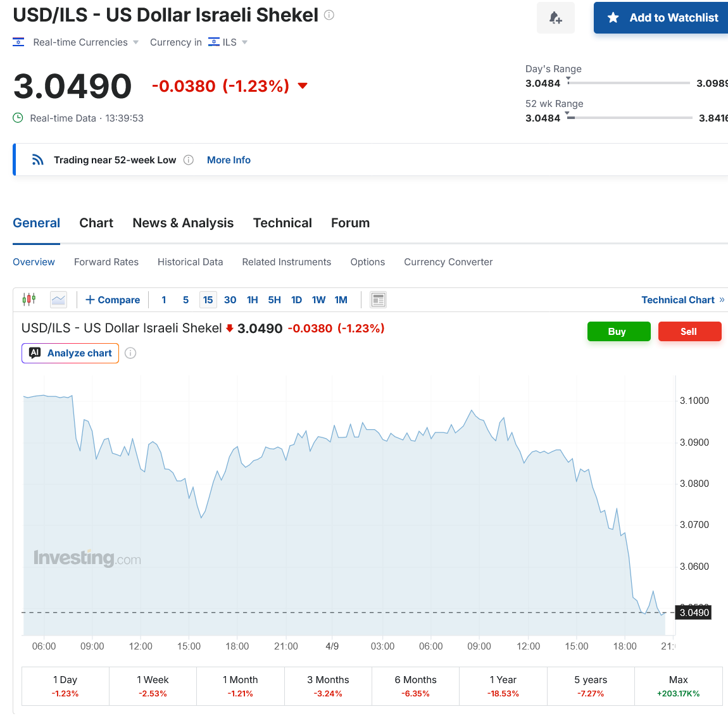Set chart interval to 30 minutes

[x=230, y=300]
